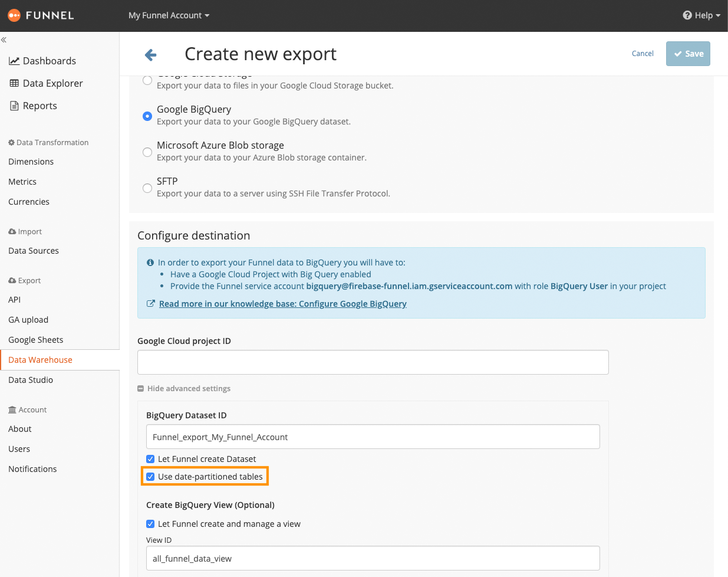Viewport: 728px width, 577px height.
Task: Open the Notifications page
Action: coord(32,469)
